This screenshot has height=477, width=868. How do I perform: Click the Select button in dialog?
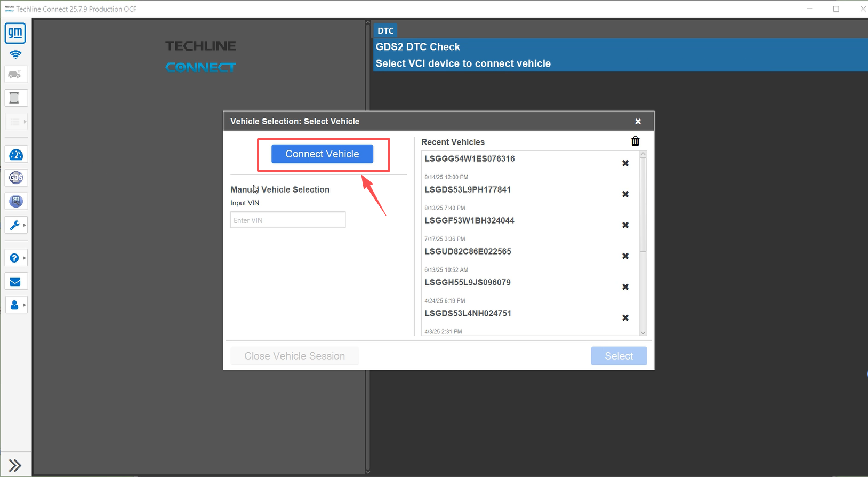[x=618, y=356]
